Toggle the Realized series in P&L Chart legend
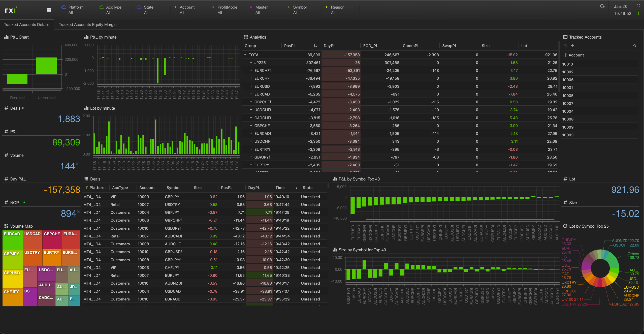 [x=17, y=98]
